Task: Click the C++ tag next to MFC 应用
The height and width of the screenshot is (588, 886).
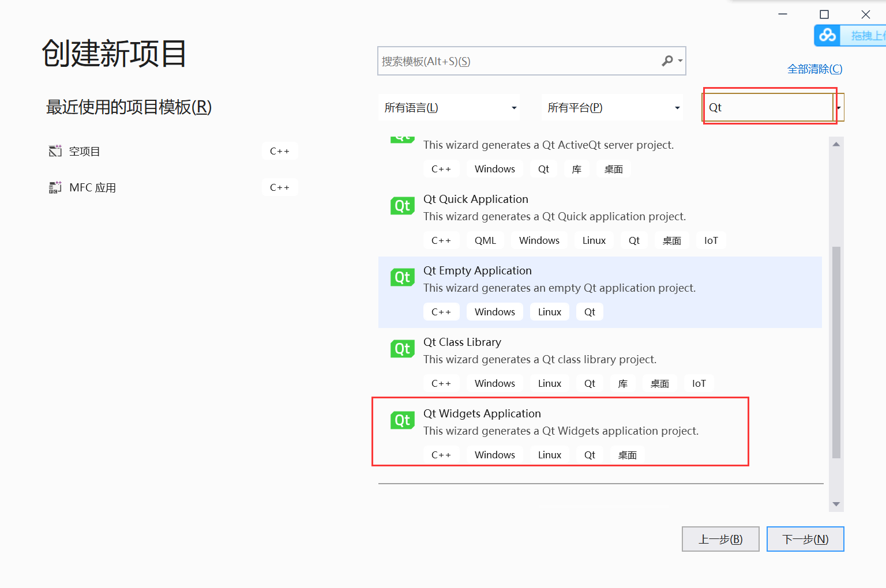Action: pos(280,187)
